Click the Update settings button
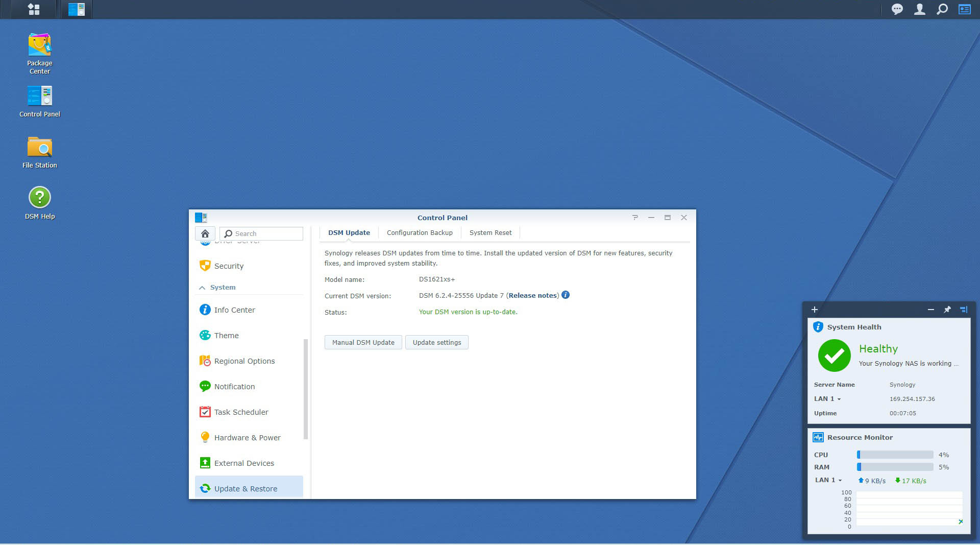 coord(437,342)
